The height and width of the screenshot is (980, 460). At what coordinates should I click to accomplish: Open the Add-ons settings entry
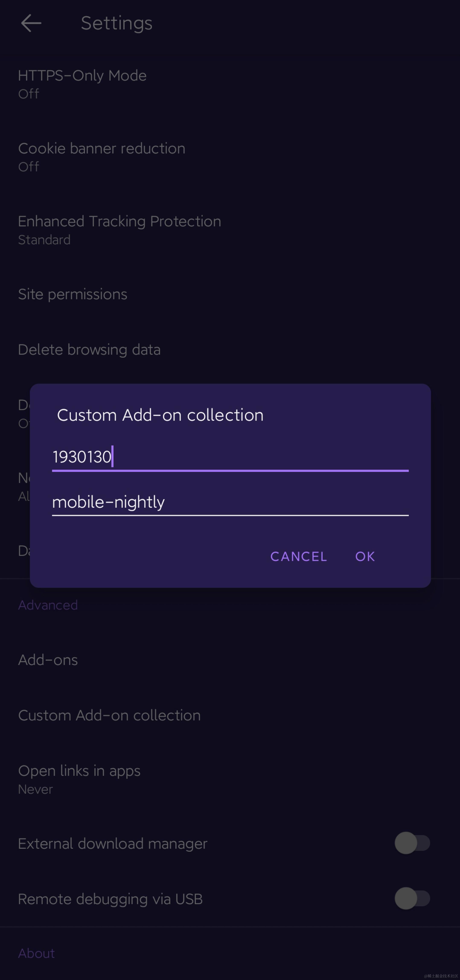click(48, 660)
